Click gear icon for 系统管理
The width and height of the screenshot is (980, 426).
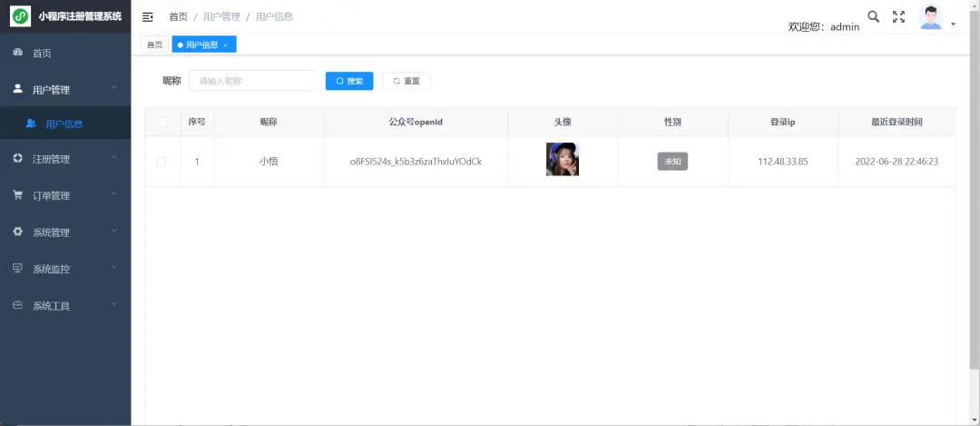point(18,232)
